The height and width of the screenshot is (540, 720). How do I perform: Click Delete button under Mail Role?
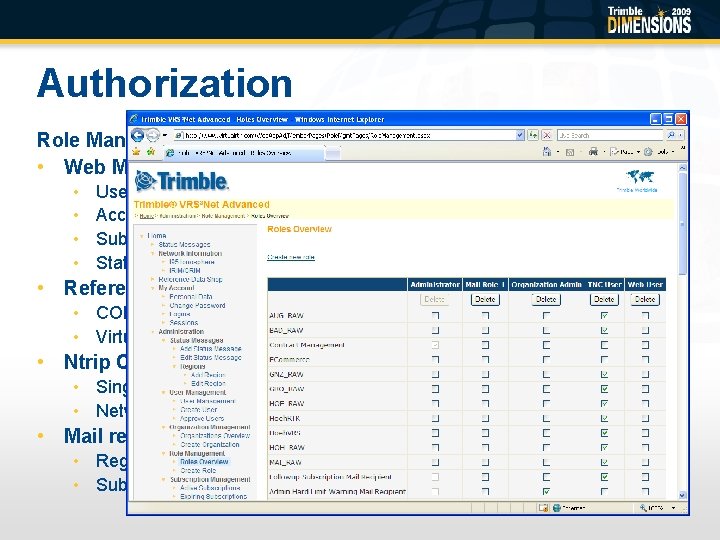pyautogui.click(x=485, y=299)
